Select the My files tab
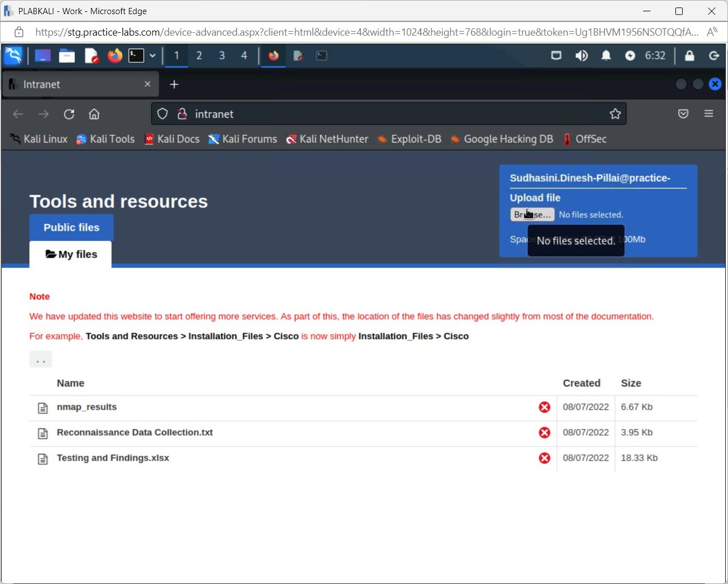The image size is (728, 584). pyautogui.click(x=71, y=255)
